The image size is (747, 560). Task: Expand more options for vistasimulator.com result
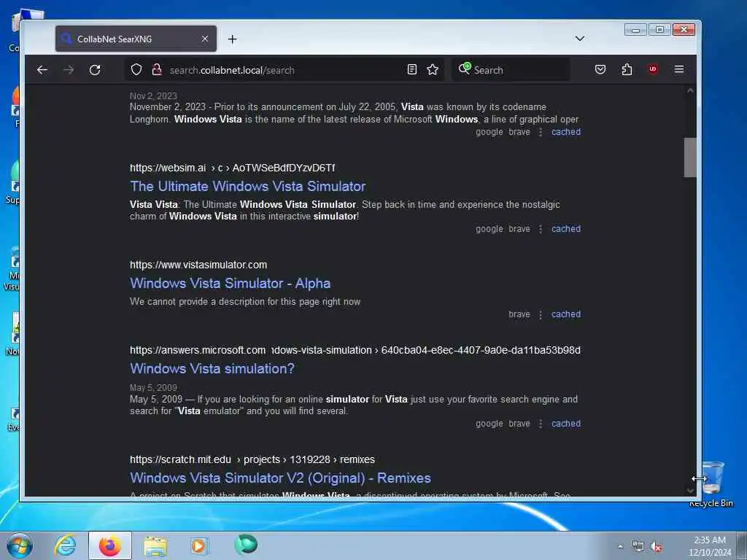541,315
